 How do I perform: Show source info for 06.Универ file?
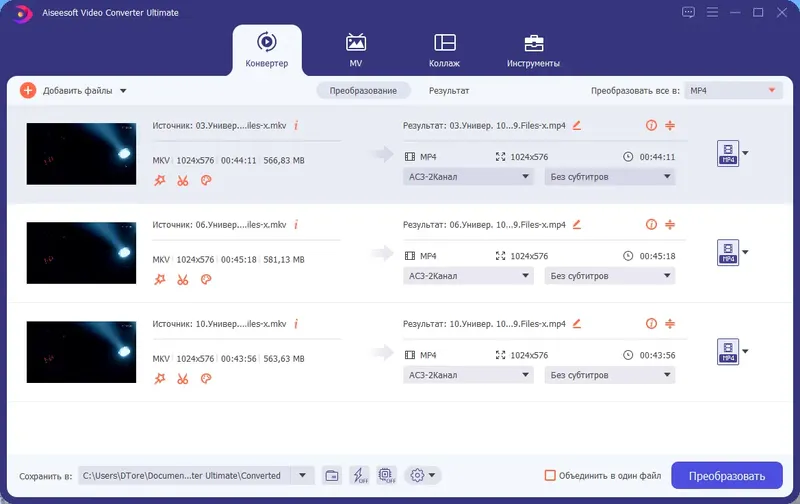(x=296, y=224)
